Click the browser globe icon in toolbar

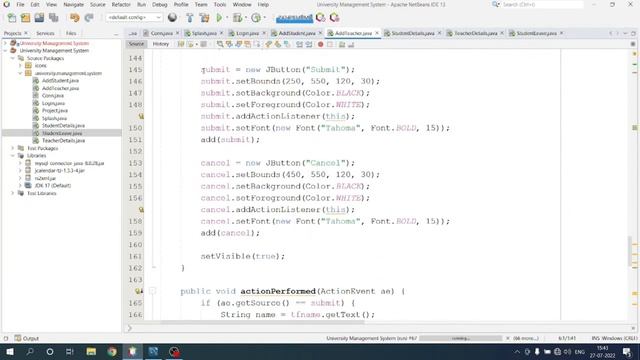172,18
